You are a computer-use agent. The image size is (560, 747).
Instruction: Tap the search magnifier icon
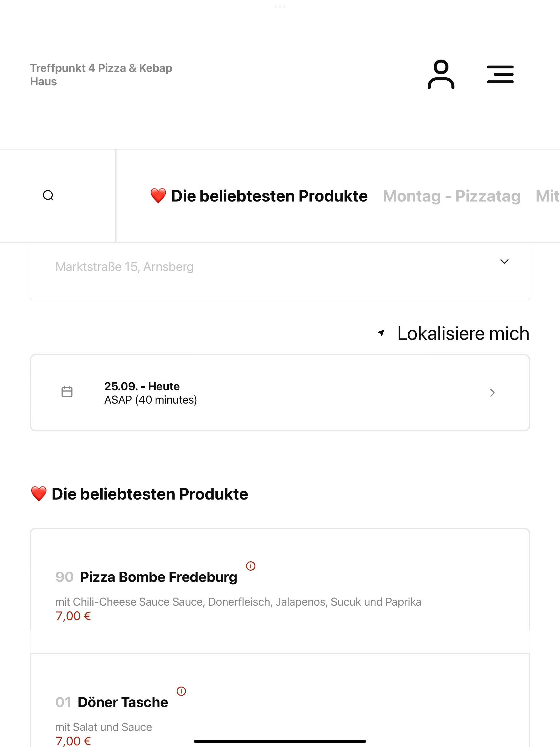[48, 195]
